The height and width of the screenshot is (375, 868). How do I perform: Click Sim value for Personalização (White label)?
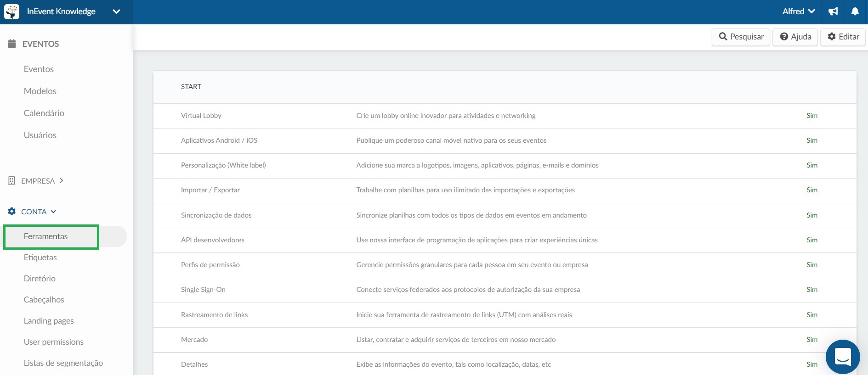pos(812,165)
